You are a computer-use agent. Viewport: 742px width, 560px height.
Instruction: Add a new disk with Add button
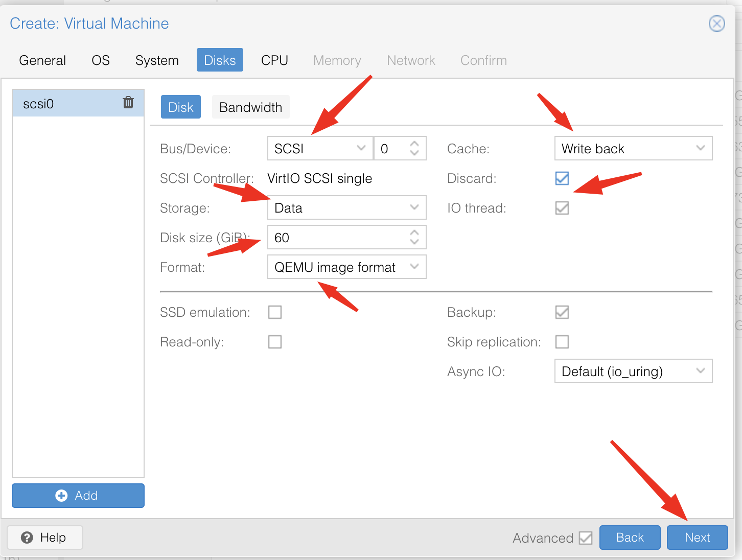78,496
